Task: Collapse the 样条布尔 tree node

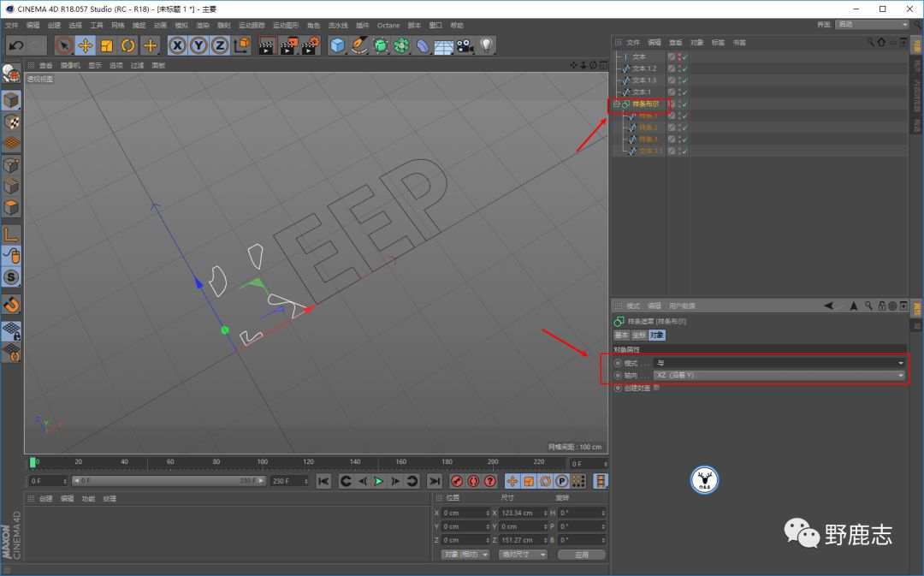Action: [x=616, y=104]
